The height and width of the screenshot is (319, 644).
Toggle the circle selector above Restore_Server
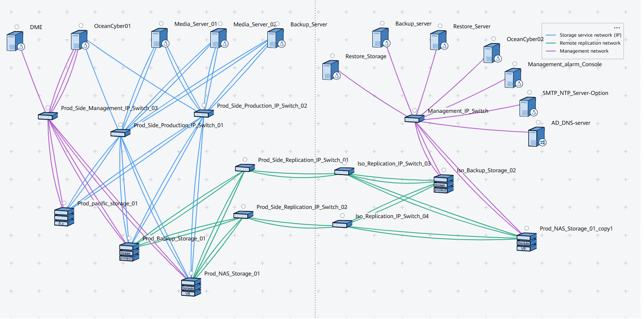coord(440,26)
